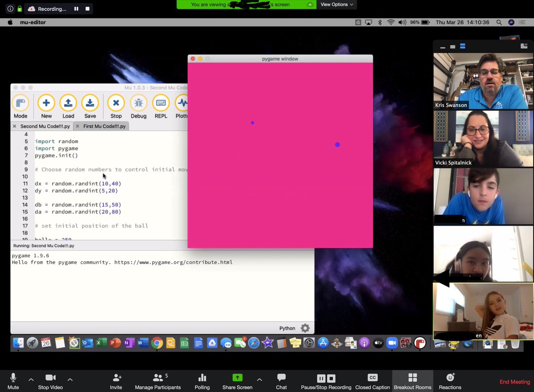Open Finder in the Dock
The width and height of the screenshot is (534, 392).
[x=18, y=343]
